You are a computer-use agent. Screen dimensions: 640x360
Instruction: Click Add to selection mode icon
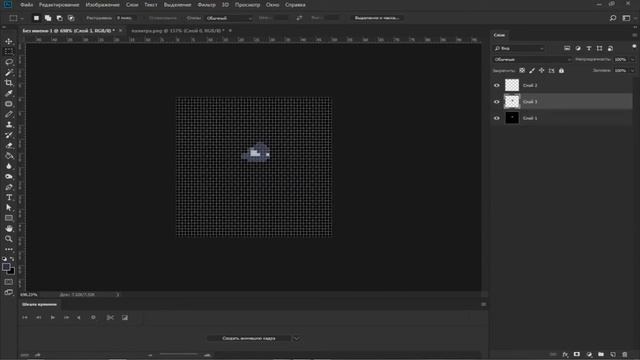coord(48,18)
